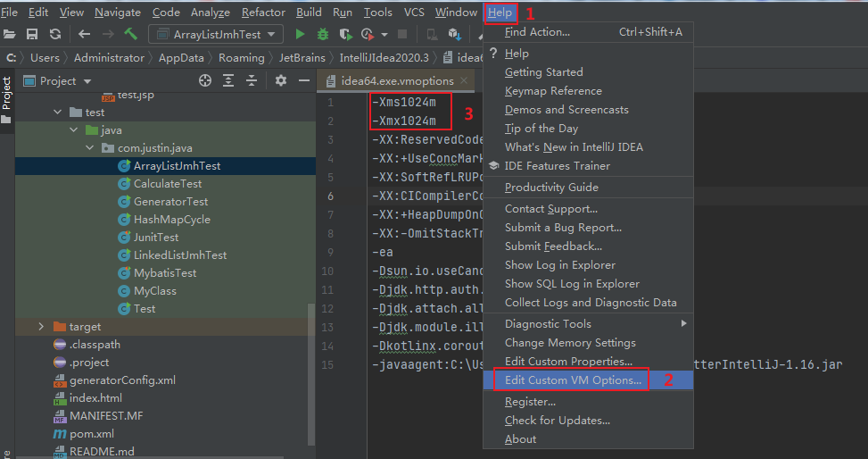The height and width of the screenshot is (459, 868).
Task: Click the Collapse All icon in Project panel
Action: pos(252,81)
